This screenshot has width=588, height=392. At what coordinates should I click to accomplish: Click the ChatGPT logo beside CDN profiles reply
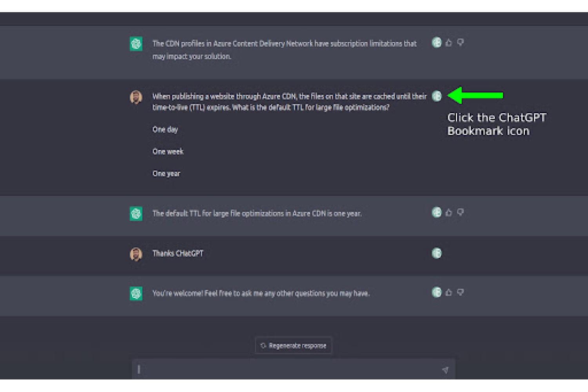point(136,44)
